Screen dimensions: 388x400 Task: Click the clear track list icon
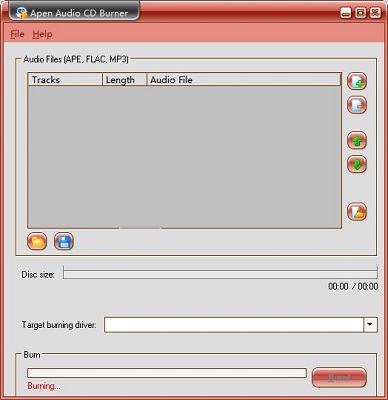[357, 212]
